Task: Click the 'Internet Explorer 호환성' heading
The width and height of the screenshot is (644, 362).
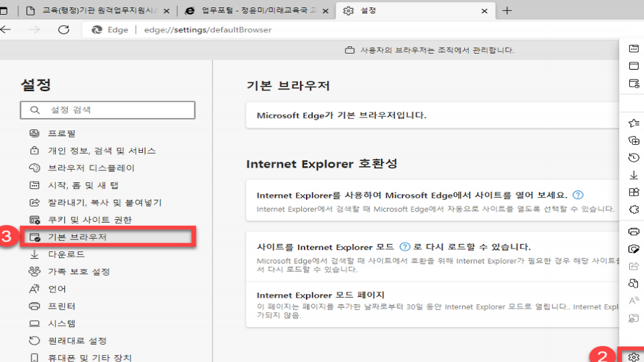Action: point(322,164)
